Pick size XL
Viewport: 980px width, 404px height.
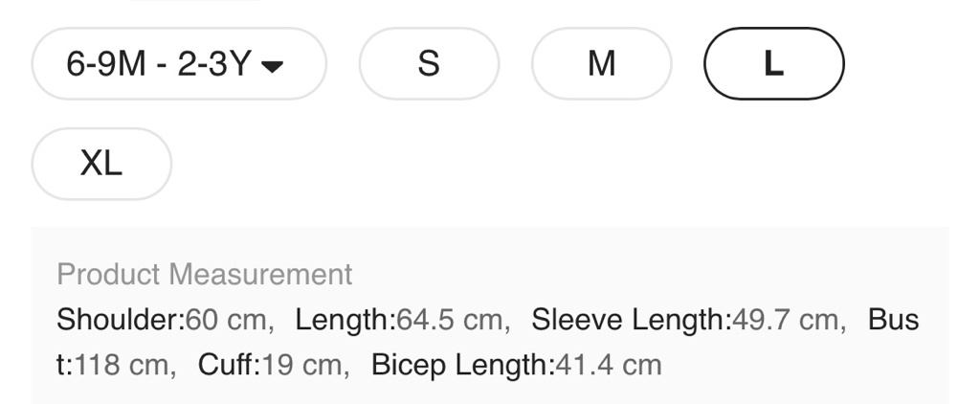[101, 164]
